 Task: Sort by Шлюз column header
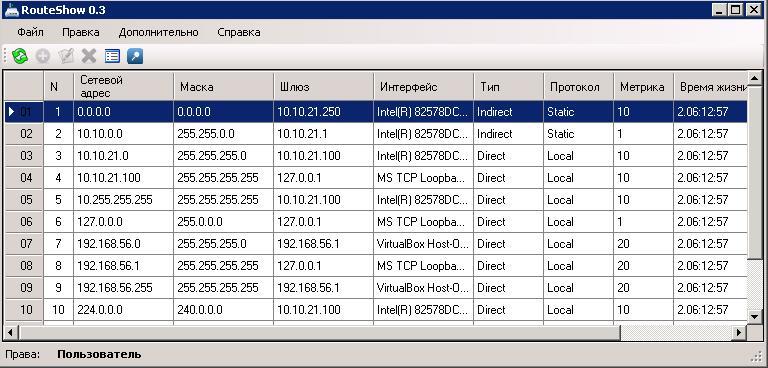[x=323, y=87]
